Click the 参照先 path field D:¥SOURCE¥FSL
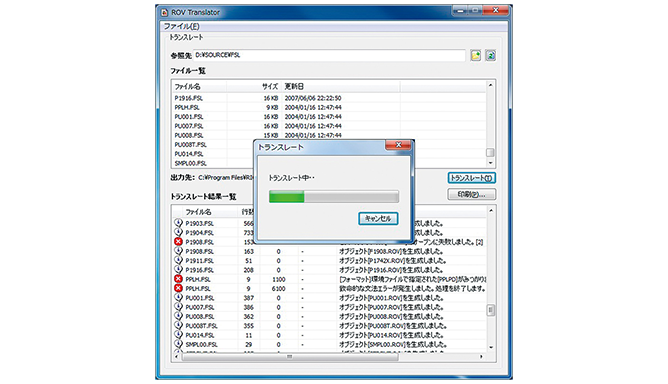The height and width of the screenshot is (384, 668). pos(329,55)
